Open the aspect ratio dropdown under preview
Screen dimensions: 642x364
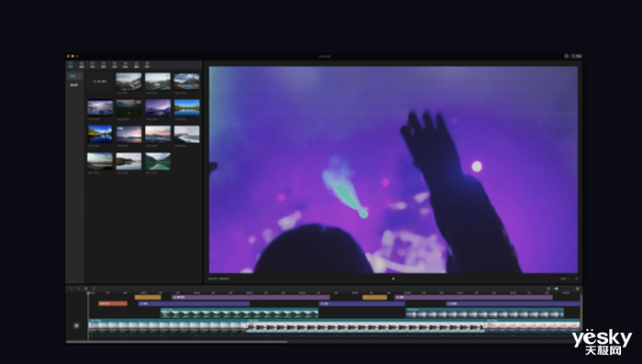click(566, 279)
